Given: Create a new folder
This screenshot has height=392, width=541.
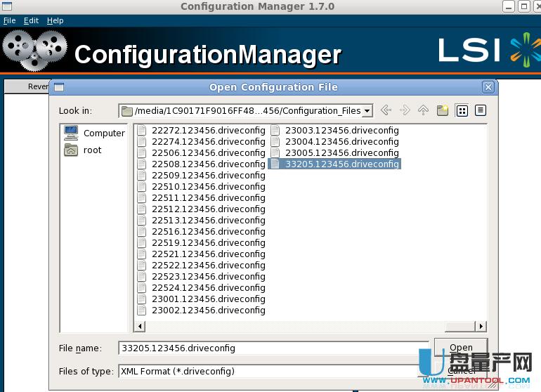Looking at the screenshot, I should pyautogui.click(x=442, y=110).
